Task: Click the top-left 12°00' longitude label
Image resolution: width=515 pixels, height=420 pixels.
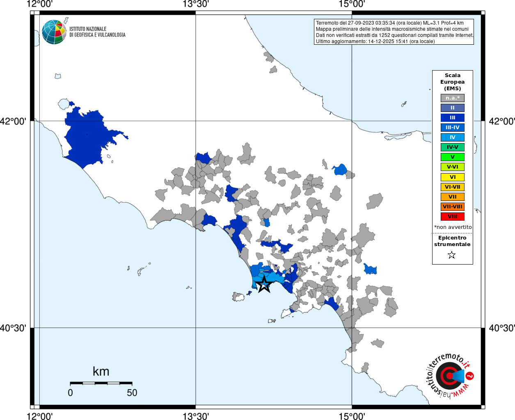Action: point(39,4)
